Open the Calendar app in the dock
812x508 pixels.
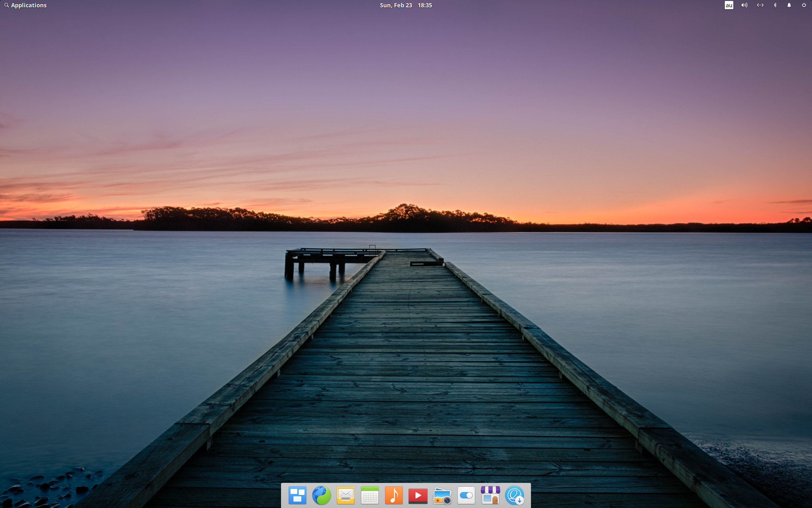pos(370,495)
